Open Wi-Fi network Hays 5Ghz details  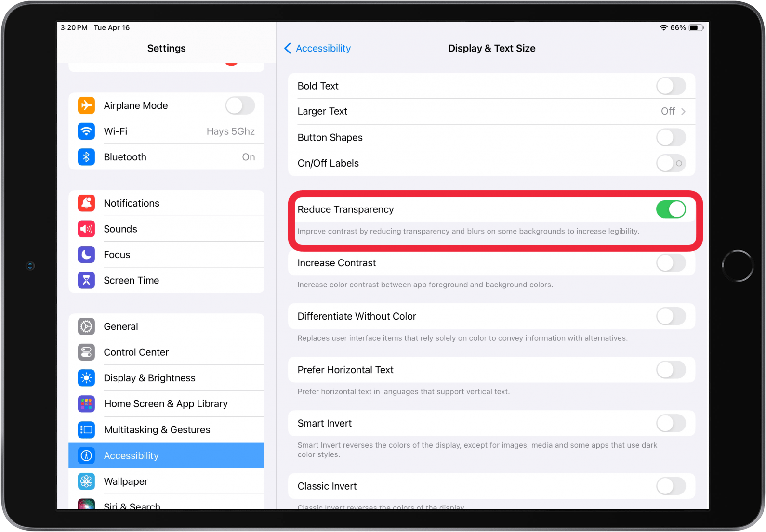[x=230, y=131]
